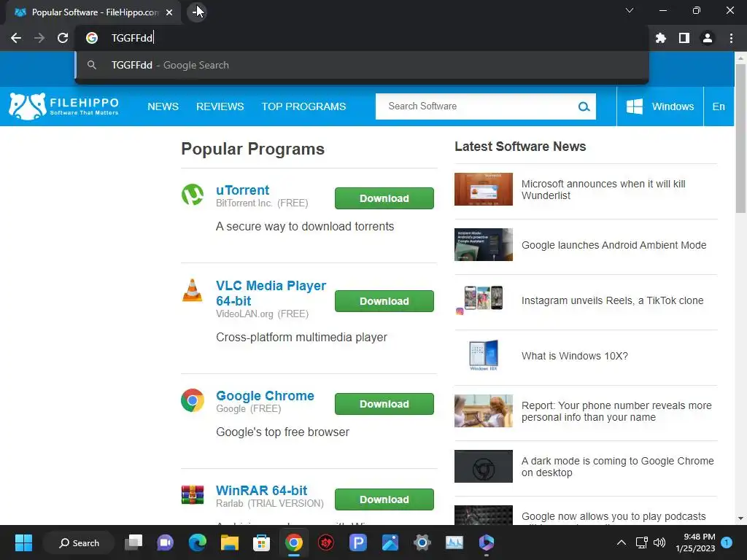This screenshot has width=747, height=560.
Task: Click the Google Chrome program icon
Action: click(193, 400)
